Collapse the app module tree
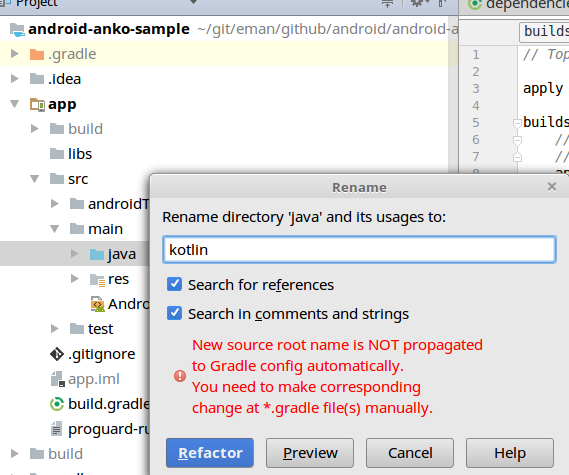Image resolution: width=569 pixels, height=475 pixels. click(15, 104)
